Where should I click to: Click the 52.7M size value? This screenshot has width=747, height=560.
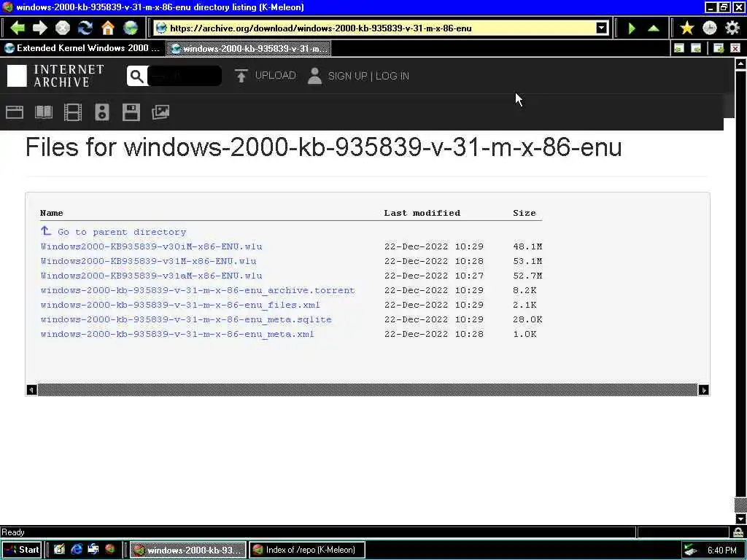tap(527, 276)
